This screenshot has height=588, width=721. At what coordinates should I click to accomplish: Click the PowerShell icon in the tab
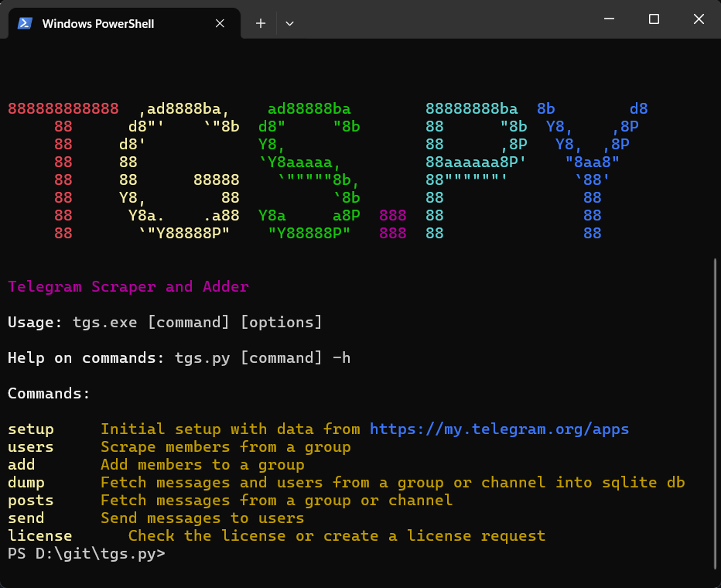pos(25,23)
